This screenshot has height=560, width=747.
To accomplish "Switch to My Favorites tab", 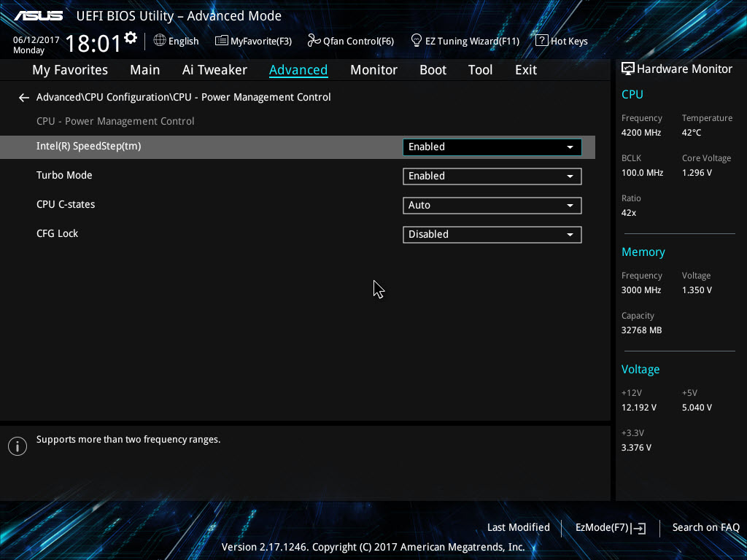I will click(x=70, y=70).
